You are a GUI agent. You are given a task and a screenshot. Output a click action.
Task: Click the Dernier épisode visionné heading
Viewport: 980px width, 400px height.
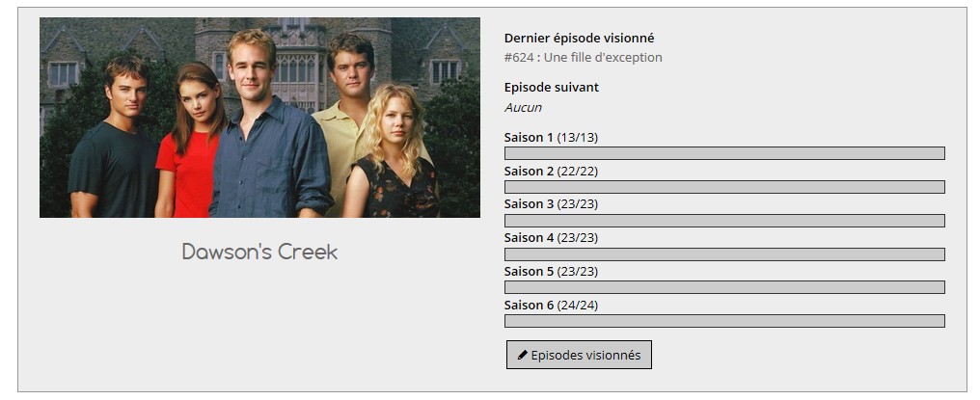tap(580, 39)
